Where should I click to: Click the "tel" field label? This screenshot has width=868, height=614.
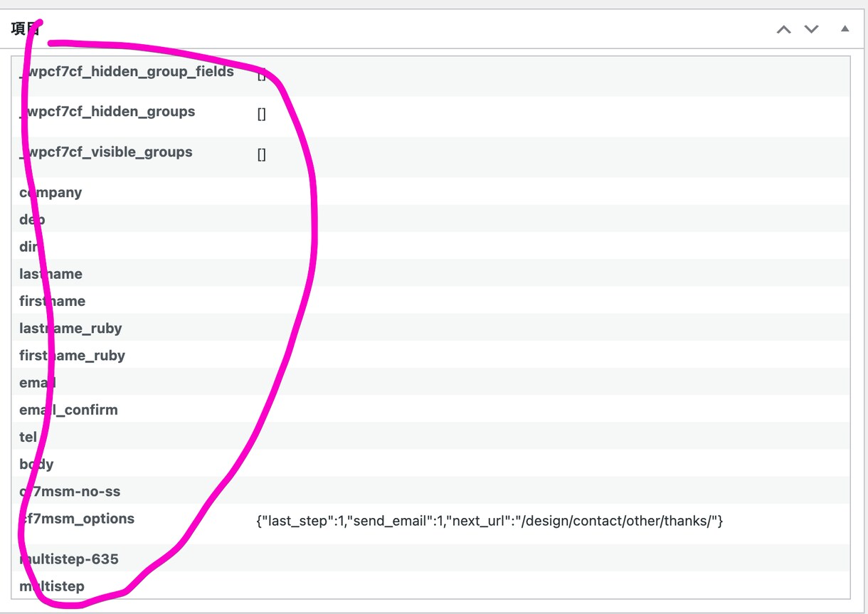click(x=28, y=437)
